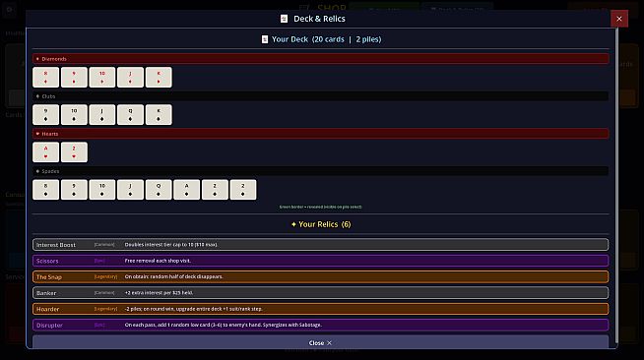The height and width of the screenshot is (360, 644).
Task: Select The Snap relic row
Action: [x=320, y=276]
